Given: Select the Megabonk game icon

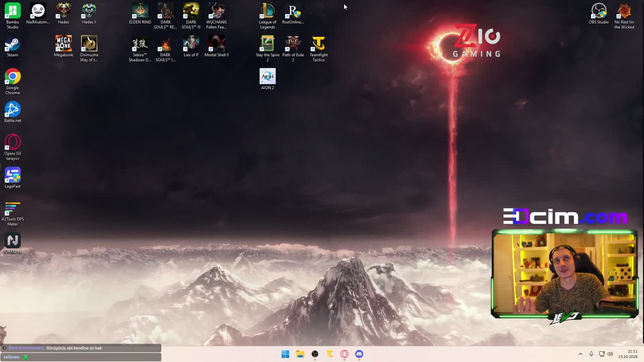Looking at the screenshot, I should point(63,46).
